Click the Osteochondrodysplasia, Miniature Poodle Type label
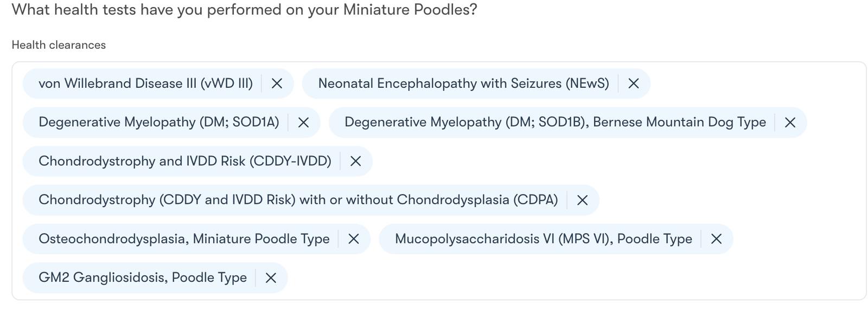Viewport: 868px width, 322px height. [x=184, y=239]
